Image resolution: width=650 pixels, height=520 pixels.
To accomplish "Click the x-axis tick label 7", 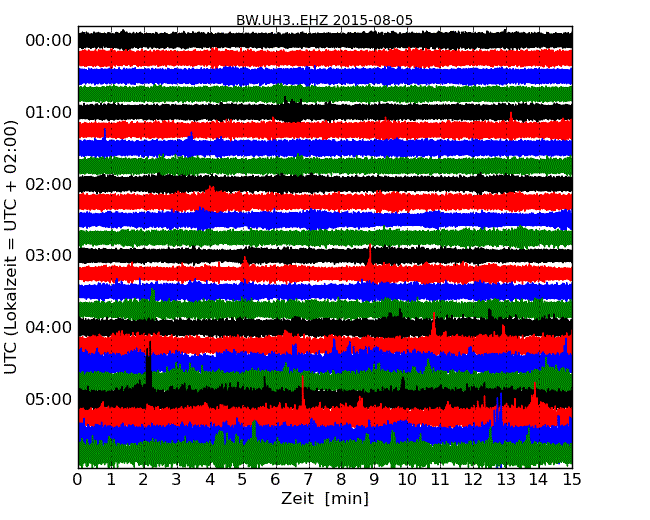I will click(x=308, y=480).
